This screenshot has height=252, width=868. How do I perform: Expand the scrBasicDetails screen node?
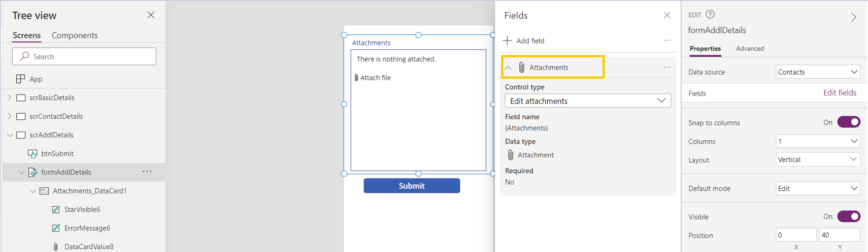(10, 98)
